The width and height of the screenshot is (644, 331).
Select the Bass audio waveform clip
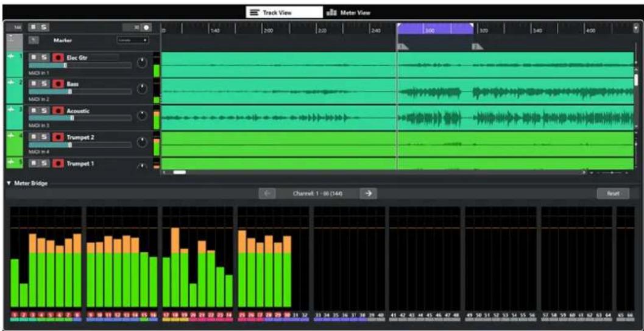(x=398, y=91)
